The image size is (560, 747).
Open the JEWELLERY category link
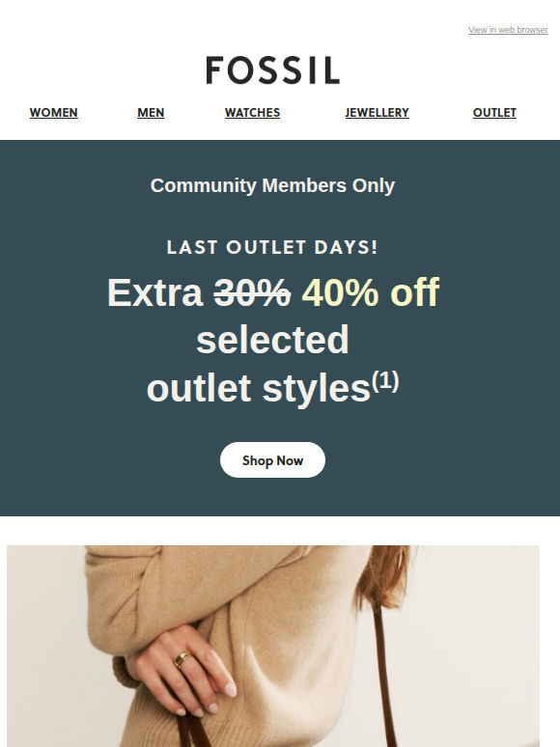[377, 113]
